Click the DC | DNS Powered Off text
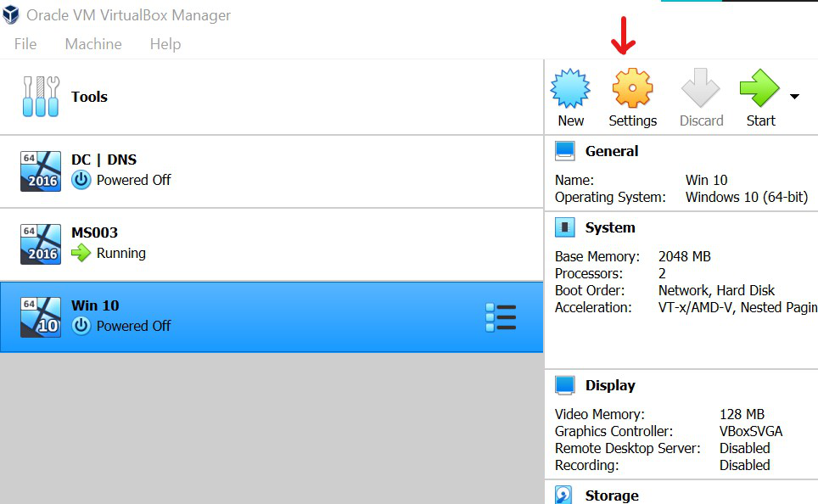 click(x=133, y=180)
